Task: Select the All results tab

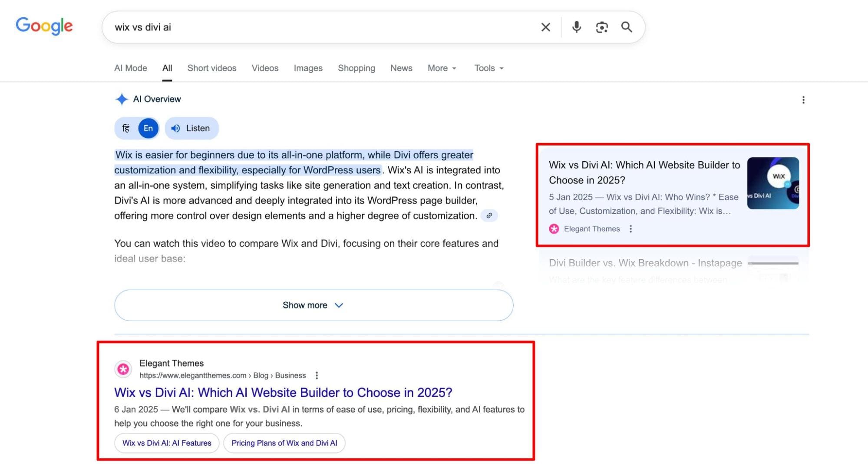Action: click(x=167, y=68)
